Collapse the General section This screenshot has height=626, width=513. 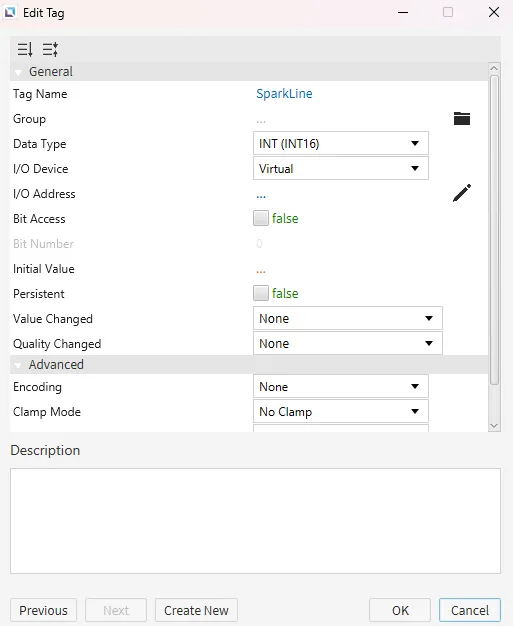point(18,72)
